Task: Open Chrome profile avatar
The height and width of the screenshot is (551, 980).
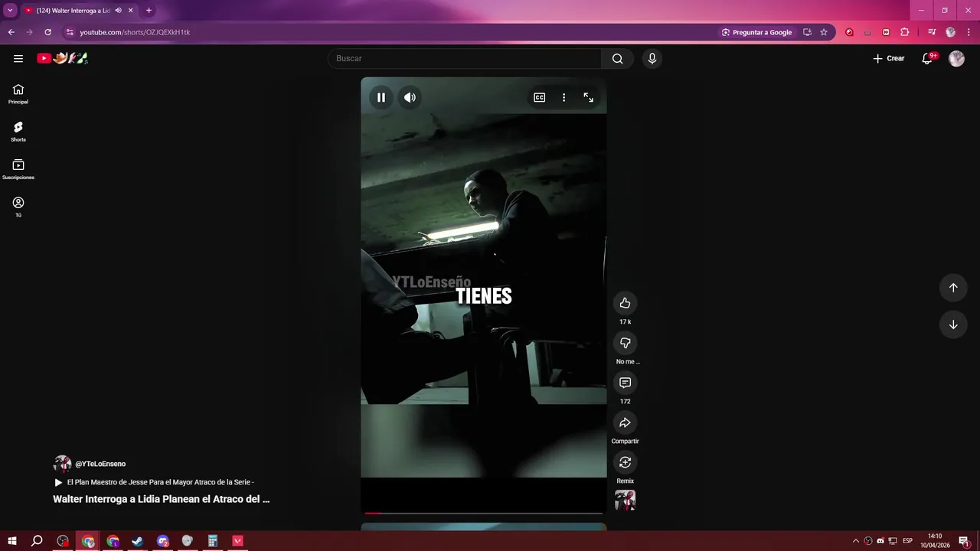Action: pyautogui.click(x=951, y=32)
